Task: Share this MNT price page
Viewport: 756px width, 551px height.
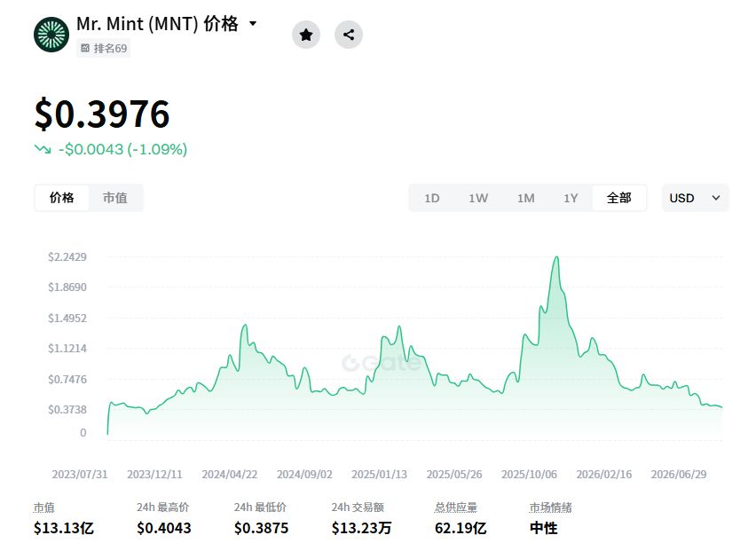Action: [349, 35]
